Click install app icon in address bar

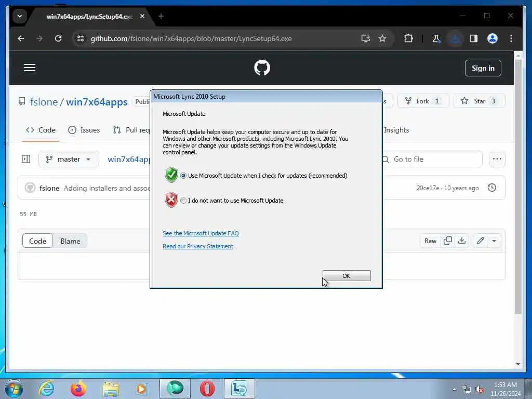point(365,38)
